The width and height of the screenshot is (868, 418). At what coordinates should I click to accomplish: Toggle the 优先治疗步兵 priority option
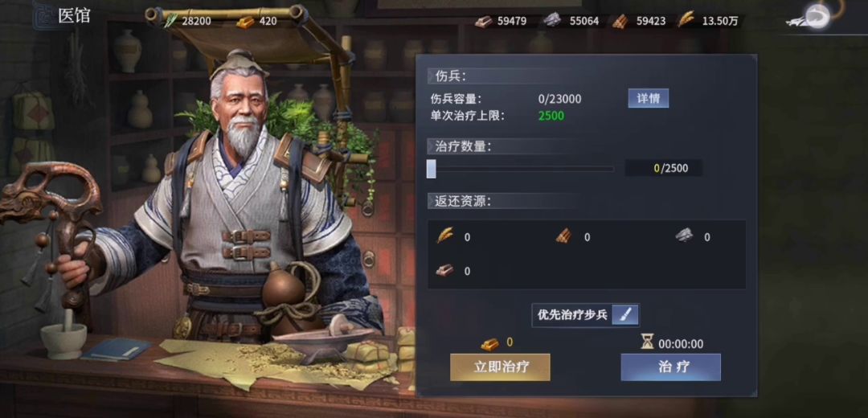[x=586, y=315]
